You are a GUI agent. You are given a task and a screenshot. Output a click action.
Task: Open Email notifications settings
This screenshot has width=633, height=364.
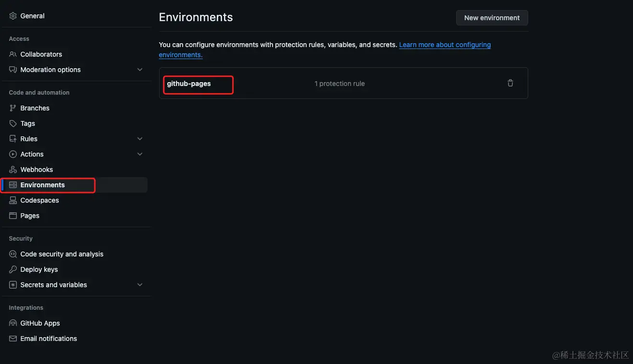(x=49, y=339)
